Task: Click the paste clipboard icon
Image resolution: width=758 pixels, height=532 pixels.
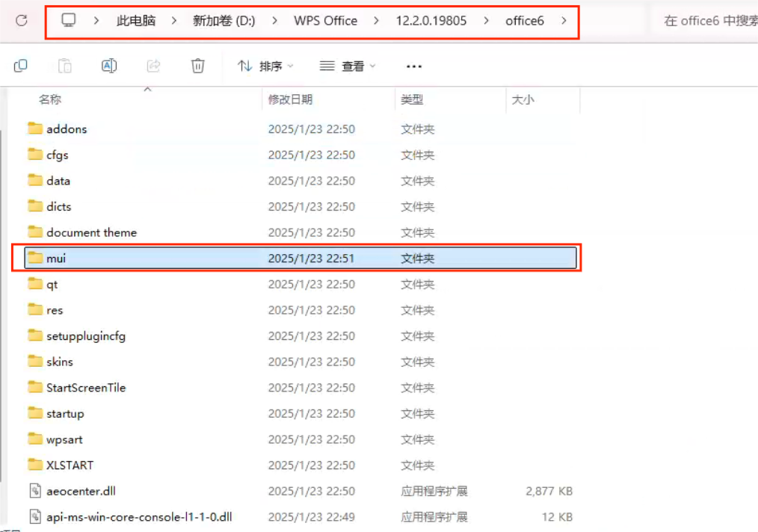Action: pyautogui.click(x=65, y=66)
